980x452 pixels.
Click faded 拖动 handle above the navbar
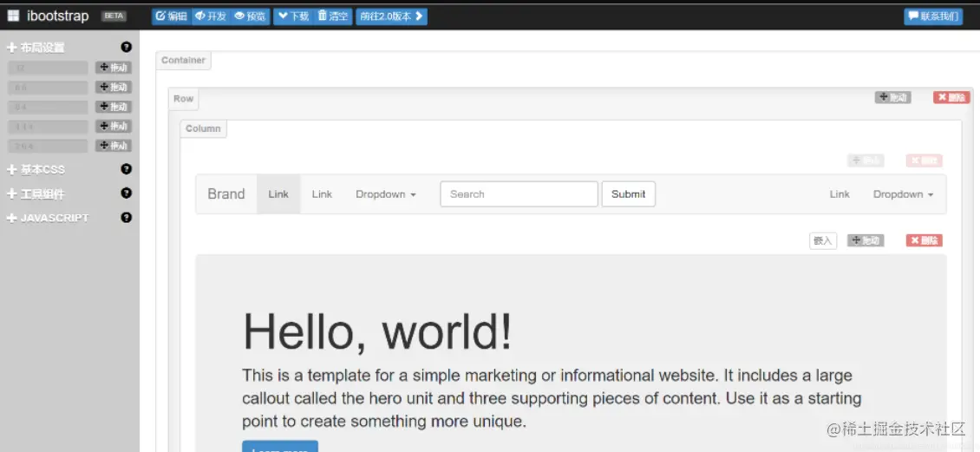[866, 160]
